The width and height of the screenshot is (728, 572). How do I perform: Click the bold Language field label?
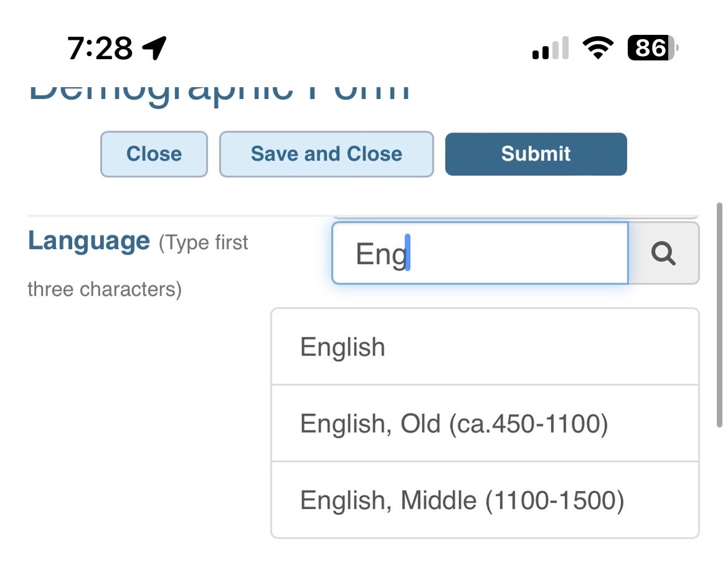(89, 241)
